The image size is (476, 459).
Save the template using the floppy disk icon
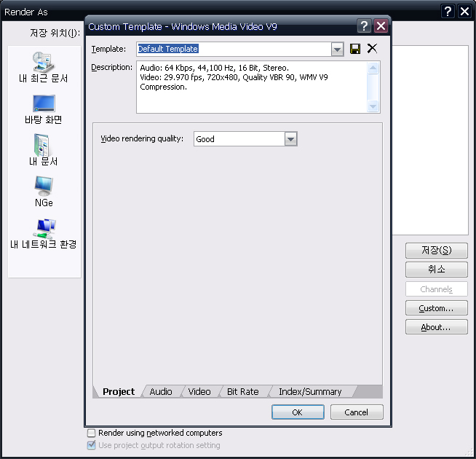[x=355, y=49]
